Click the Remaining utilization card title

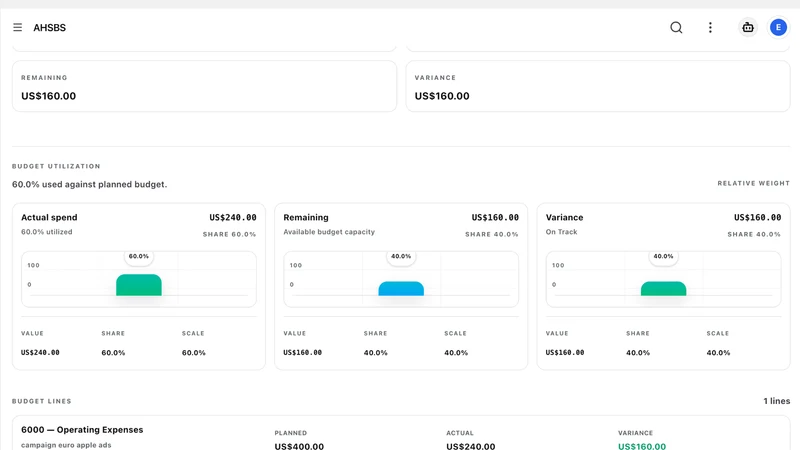[306, 217]
